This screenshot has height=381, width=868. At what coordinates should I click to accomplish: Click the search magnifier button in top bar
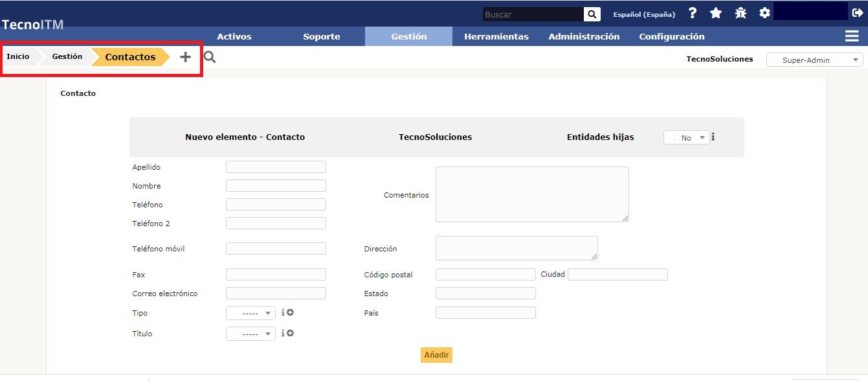point(592,14)
